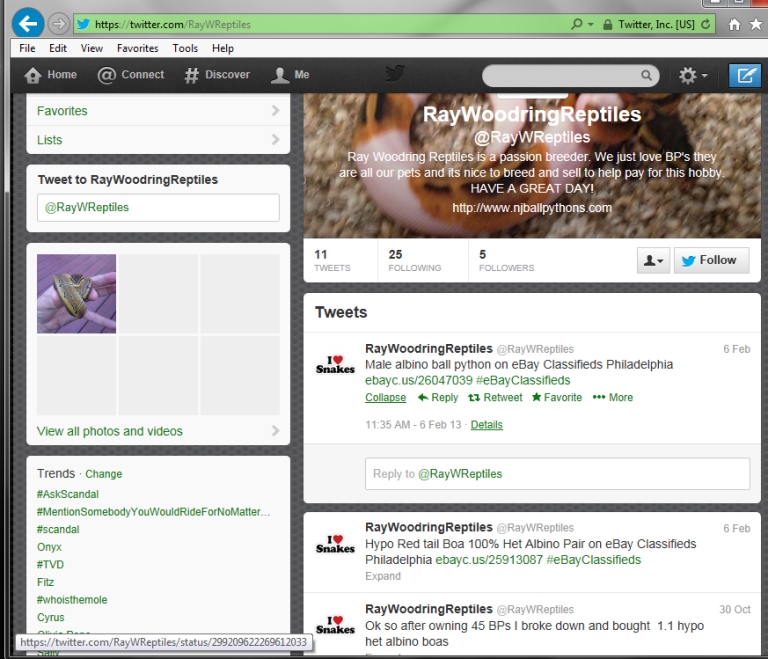768x659 pixels.
Task: Open the settings gear dropdown
Action: (693, 75)
